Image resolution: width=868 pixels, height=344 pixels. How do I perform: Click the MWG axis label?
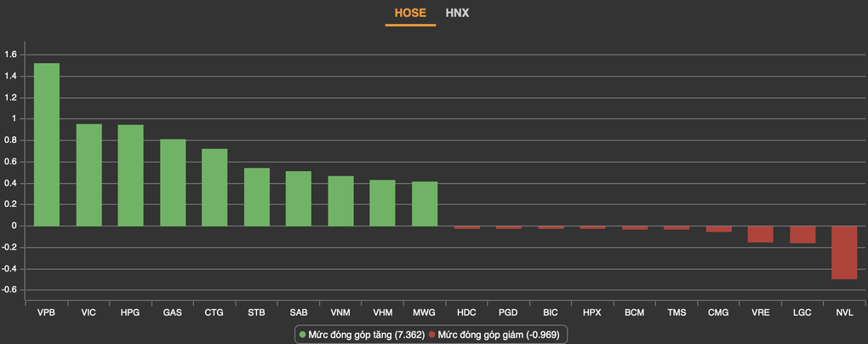click(x=425, y=313)
